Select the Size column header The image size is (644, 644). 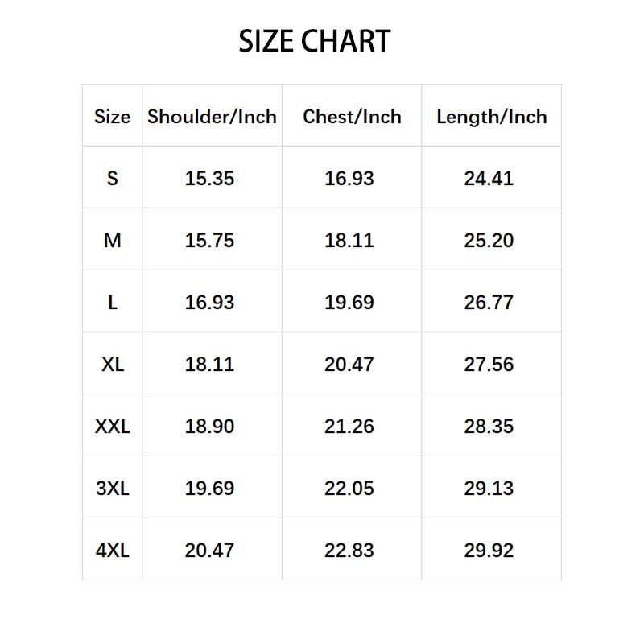[113, 117]
